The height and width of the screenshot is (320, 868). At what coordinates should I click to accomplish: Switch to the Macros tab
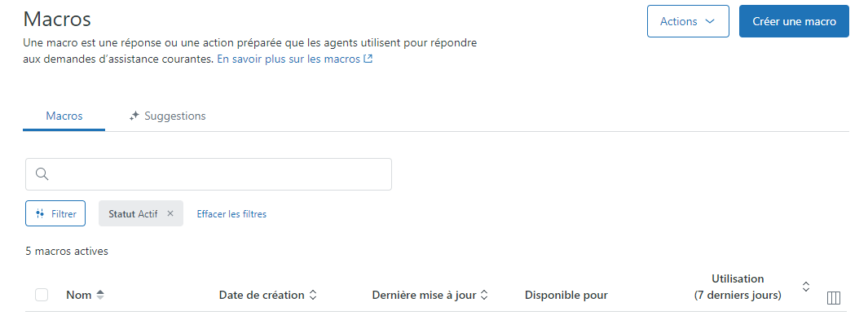[64, 116]
